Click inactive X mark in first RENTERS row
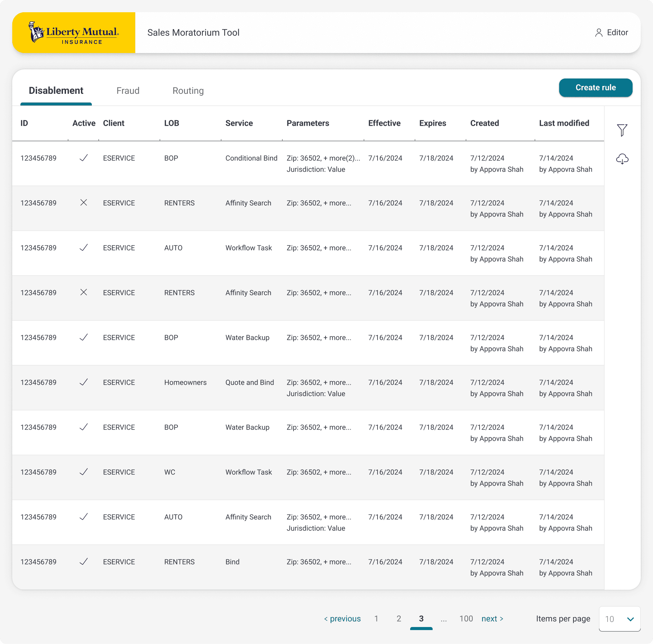Viewport: 653px width, 644px height. point(84,203)
